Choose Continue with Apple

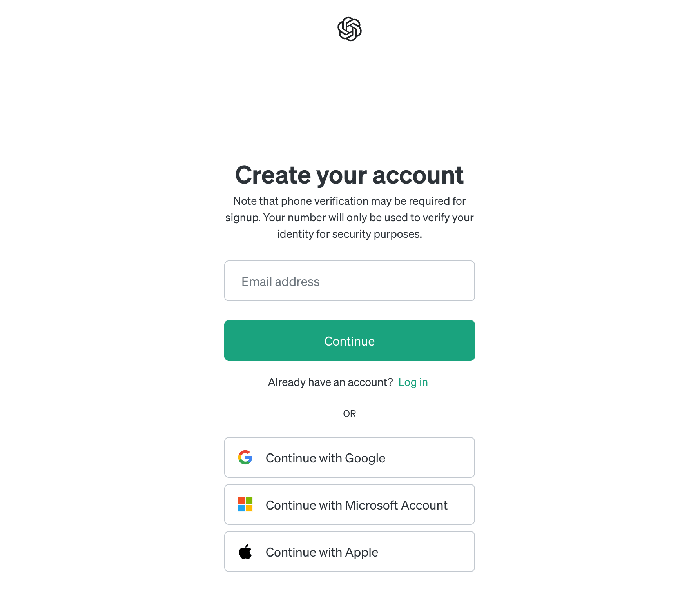tap(350, 551)
